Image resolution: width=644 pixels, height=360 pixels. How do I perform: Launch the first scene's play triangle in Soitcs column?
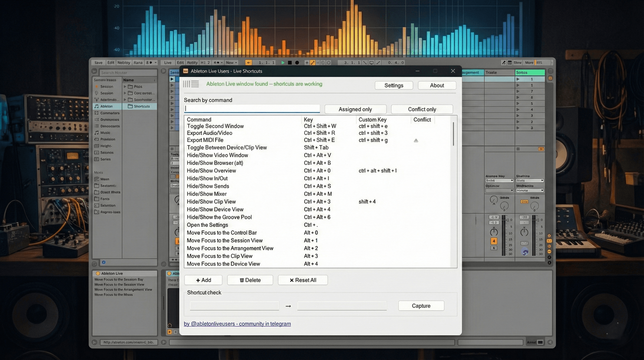518,79
